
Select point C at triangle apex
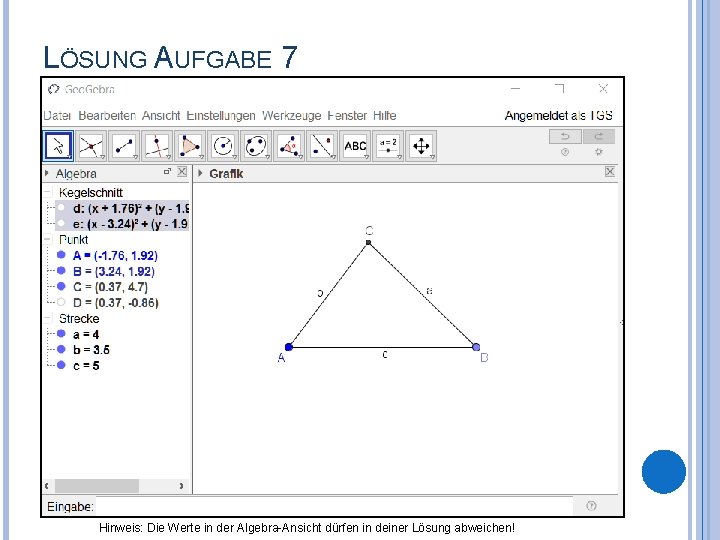point(368,242)
